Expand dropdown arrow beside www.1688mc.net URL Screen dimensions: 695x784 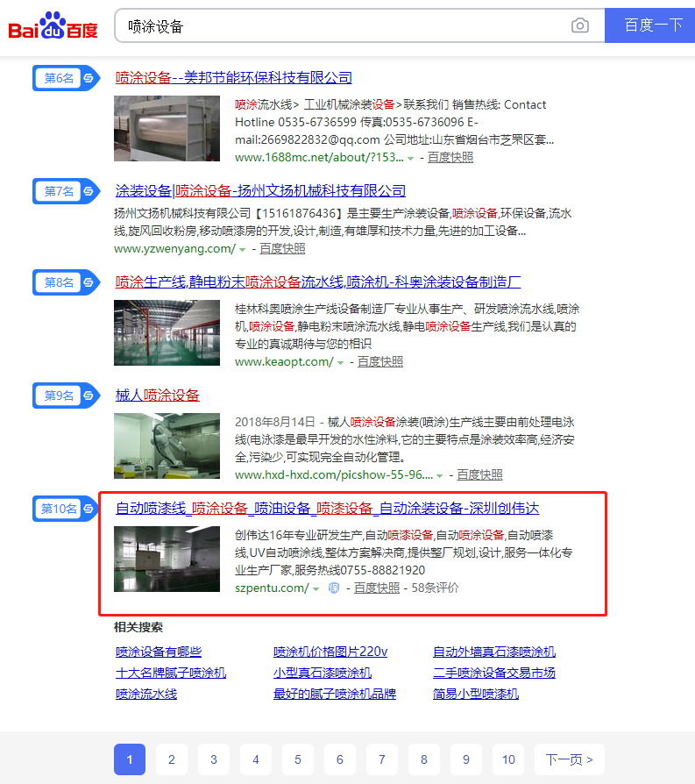411,159
